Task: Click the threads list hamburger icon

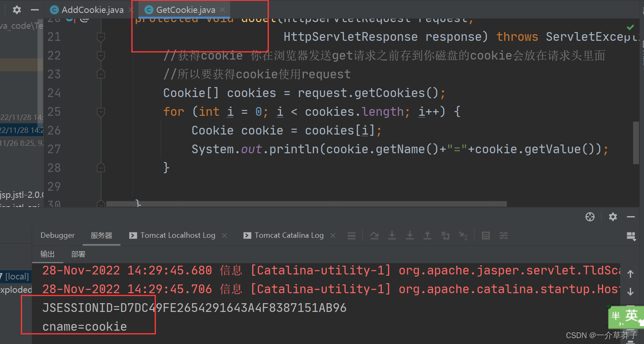Action: pyautogui.click(x=351, y=236)
